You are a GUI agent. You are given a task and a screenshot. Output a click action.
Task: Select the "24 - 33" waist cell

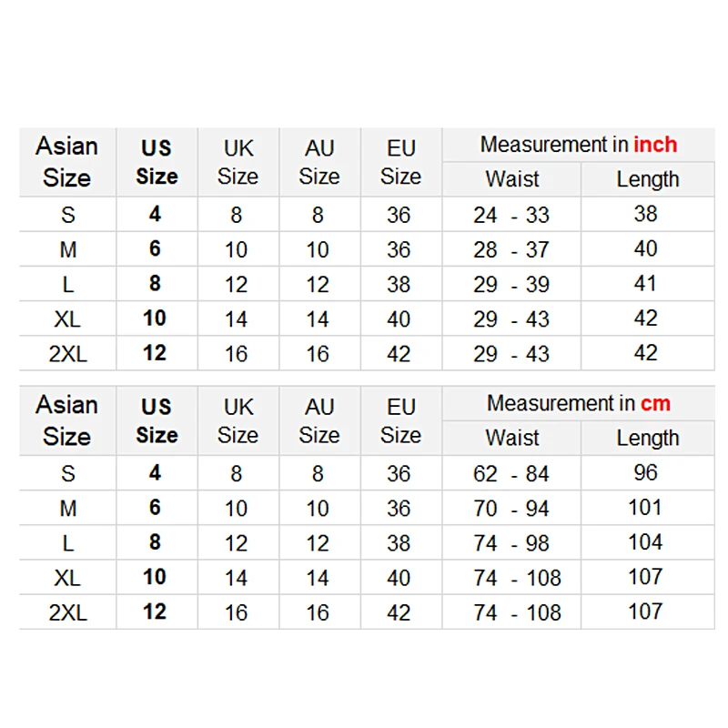pos(511,216)
